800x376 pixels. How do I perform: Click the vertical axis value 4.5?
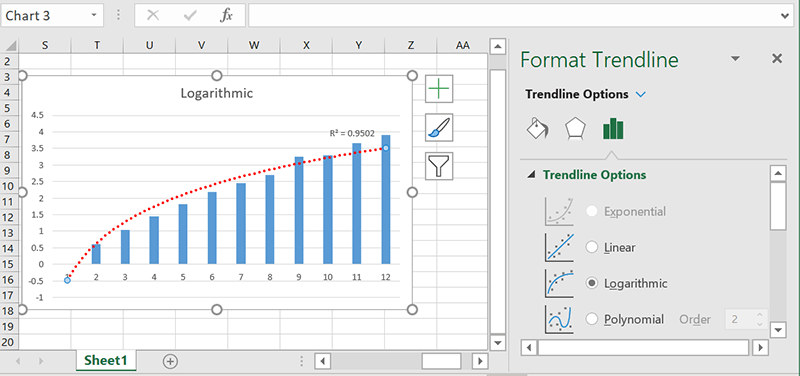(37, 115)
